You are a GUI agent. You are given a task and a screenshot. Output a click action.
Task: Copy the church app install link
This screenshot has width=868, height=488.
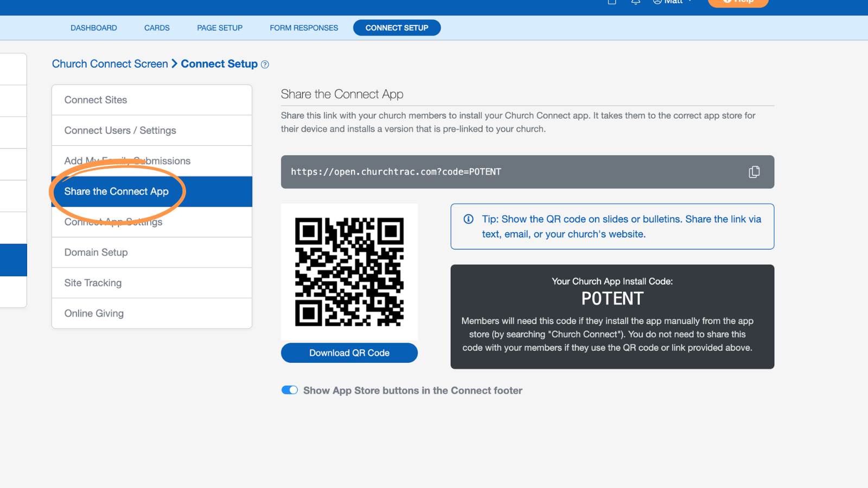click(754, 172)
